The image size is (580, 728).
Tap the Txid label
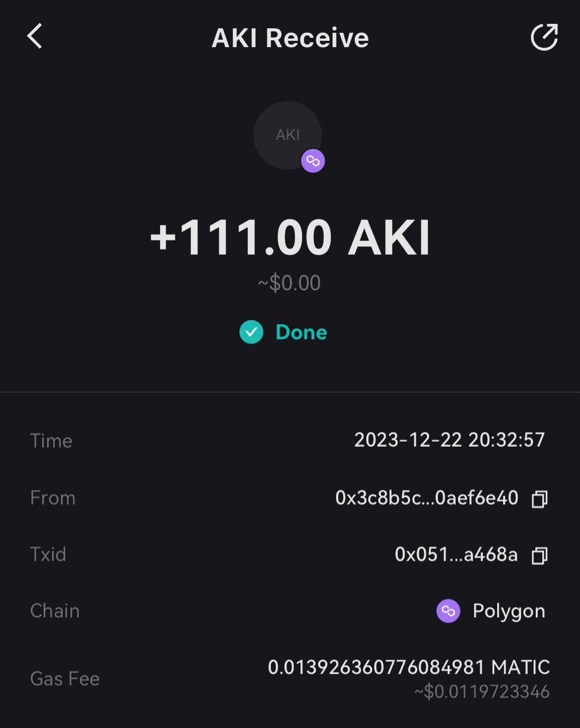(48, 554)
